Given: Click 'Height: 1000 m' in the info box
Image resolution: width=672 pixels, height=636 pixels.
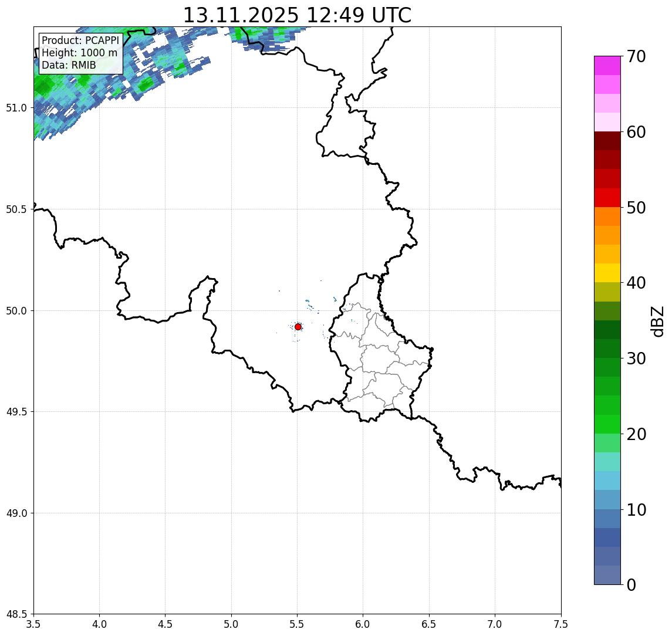Looking at the screenshot, I should point(79,53).
